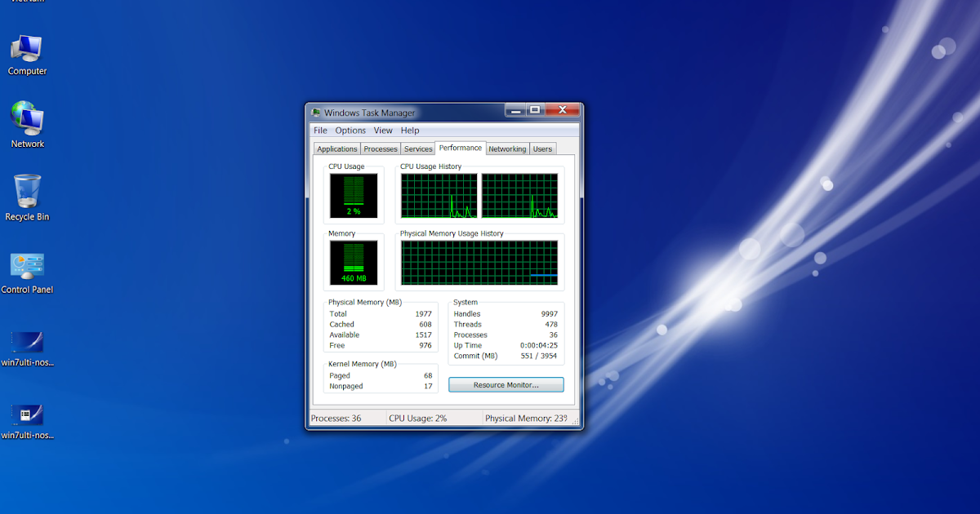Screen dimensions: 980x514
Task: Open the Help menu
Action: pos(410,131)
